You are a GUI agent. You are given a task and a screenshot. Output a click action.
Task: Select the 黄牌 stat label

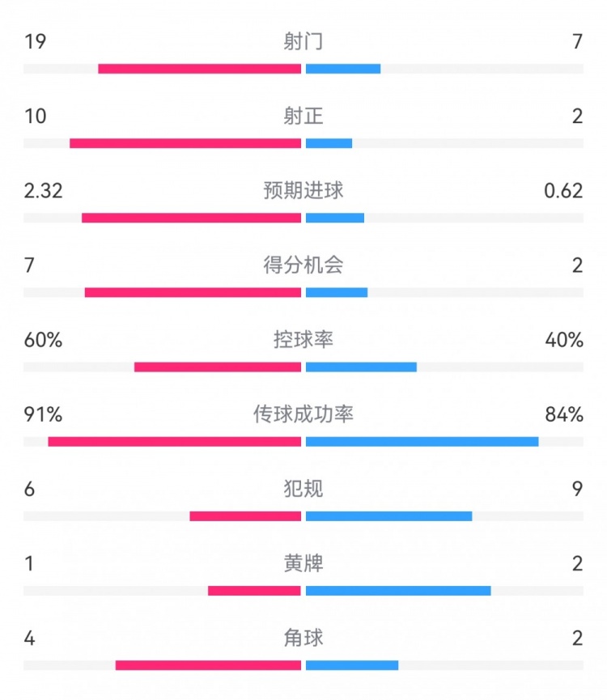click(303, 563)
